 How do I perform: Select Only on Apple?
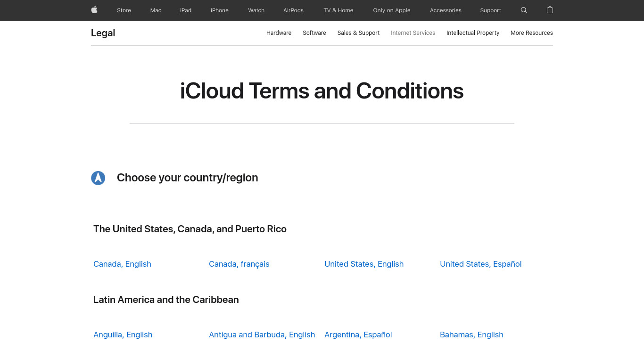[392, 10]
